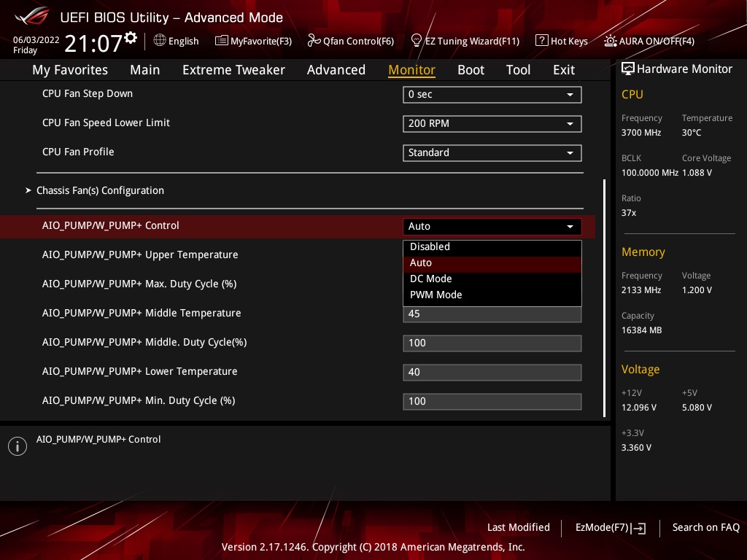The width and height of the screenshot is (747, 560).
Task: Click Core Voltage value 1.088 V
Action: point(697,173)
